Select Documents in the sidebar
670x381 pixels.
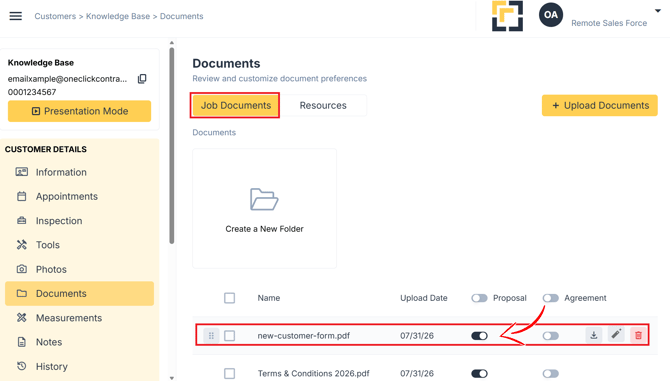pos(79,293)
